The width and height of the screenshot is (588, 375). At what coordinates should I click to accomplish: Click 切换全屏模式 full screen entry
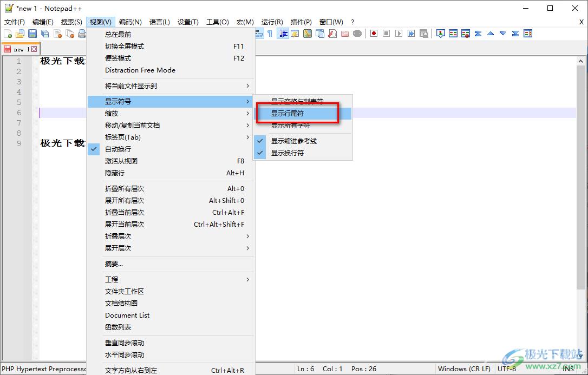pos(125,46)
